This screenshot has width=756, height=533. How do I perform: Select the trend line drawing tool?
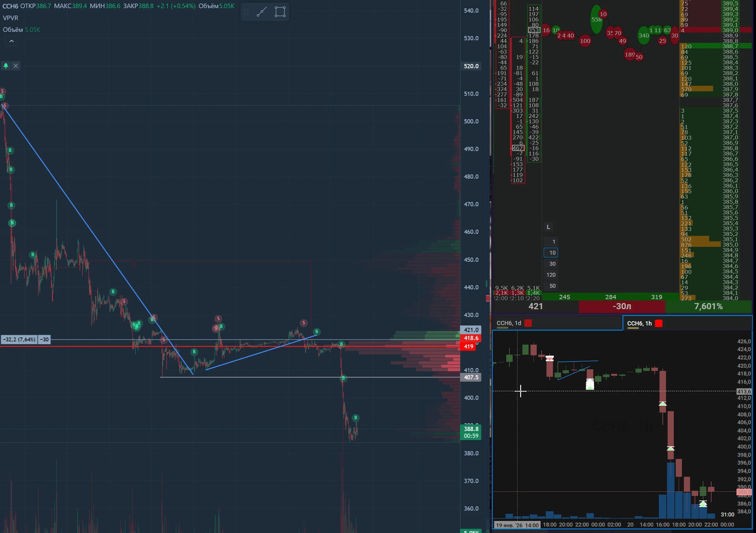(262, 12)
